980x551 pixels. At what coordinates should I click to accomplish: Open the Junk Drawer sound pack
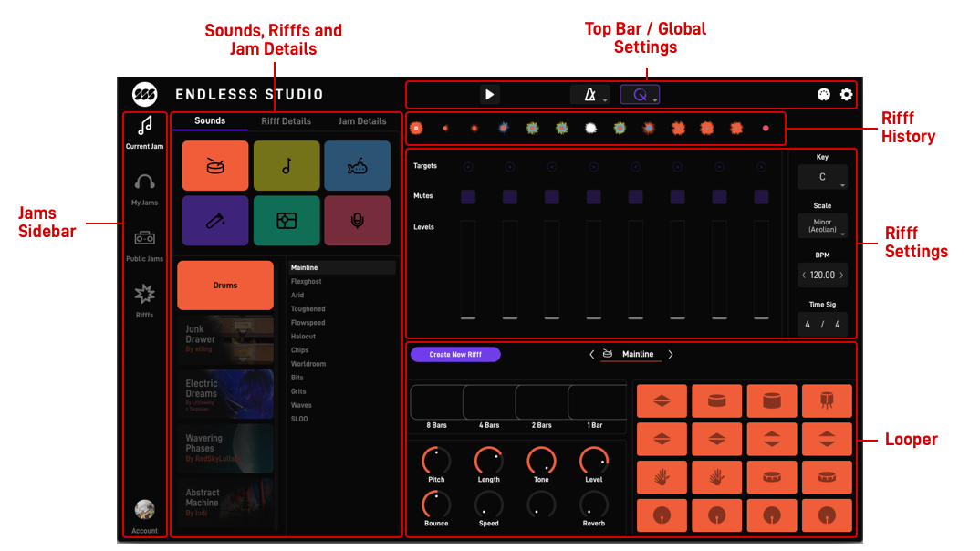tap(225, 339)
